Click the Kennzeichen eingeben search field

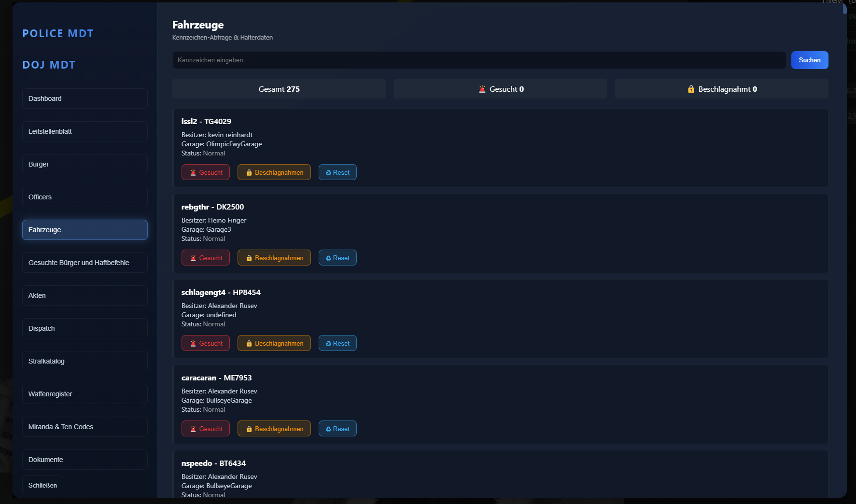pos(478,60)
